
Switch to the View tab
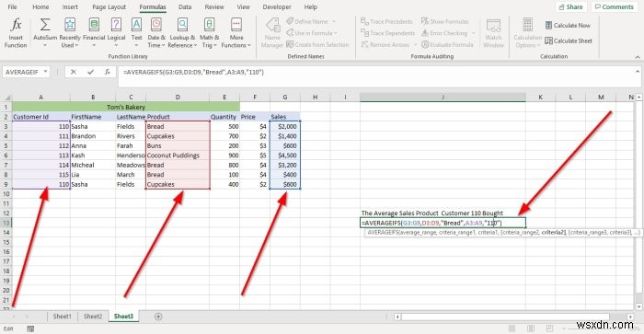(243, 7)
